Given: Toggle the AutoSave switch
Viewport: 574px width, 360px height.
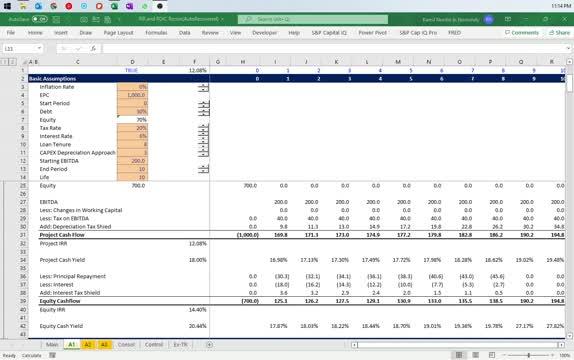Looking at the screenshot, I should pos(40,19).
